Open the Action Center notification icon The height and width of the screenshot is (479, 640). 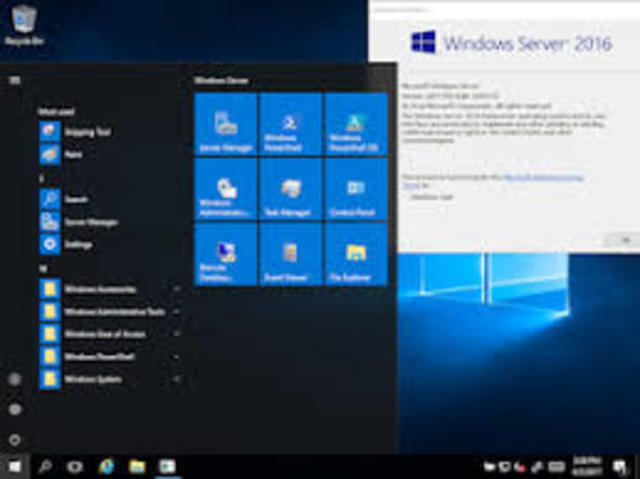(620, 466)
